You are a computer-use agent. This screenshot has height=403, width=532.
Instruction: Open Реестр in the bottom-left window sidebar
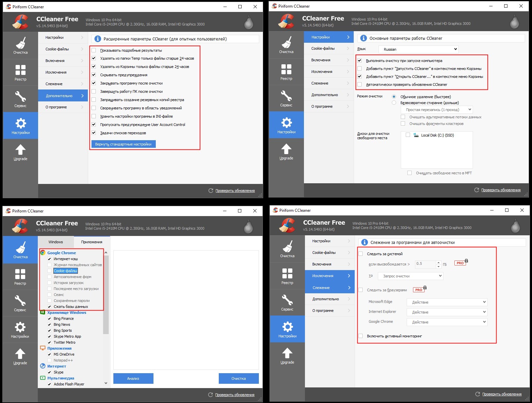[x=20, y=277]
